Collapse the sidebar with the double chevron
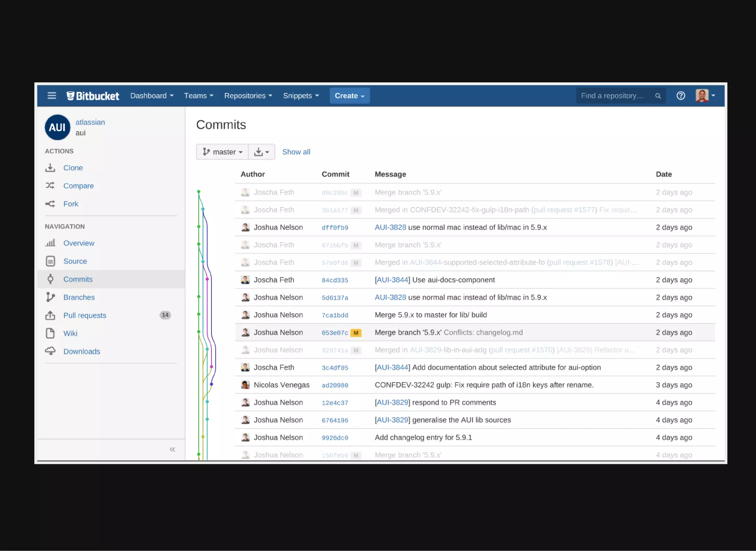Viewport: 756px width, 551px height. tap(172, 449)
